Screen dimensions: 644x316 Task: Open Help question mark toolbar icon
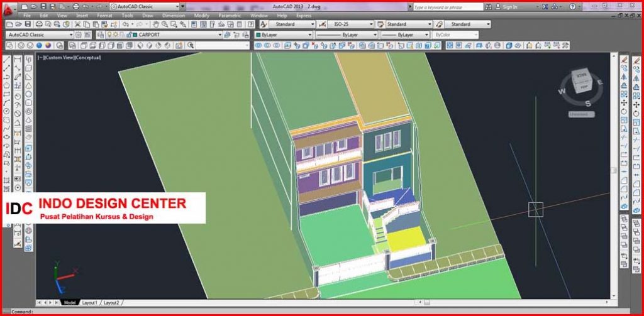click(x=251, y=25)
